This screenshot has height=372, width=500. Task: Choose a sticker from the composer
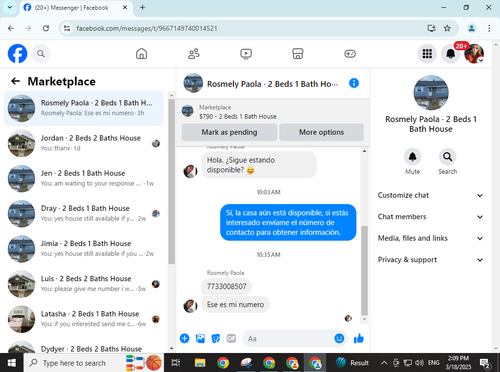(216, 338)
